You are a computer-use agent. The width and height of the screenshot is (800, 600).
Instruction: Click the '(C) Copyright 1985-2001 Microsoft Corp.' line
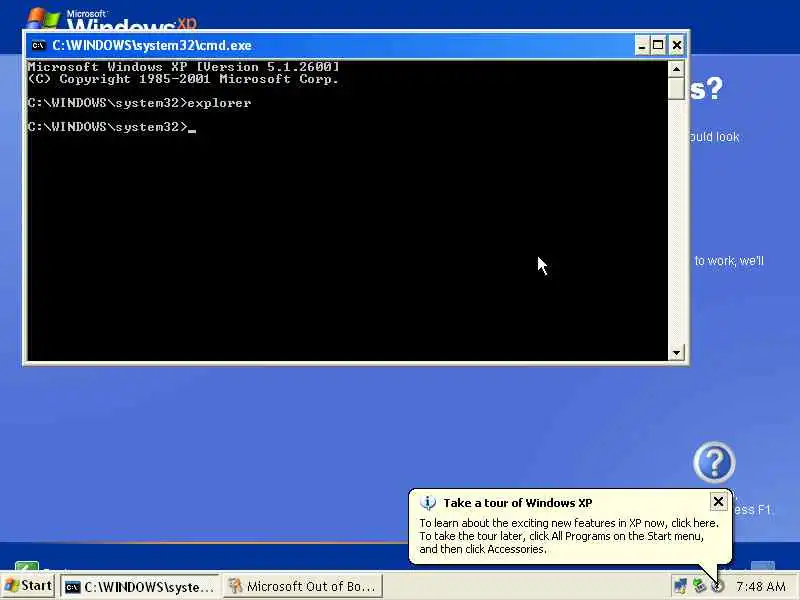tap(183, 79)
